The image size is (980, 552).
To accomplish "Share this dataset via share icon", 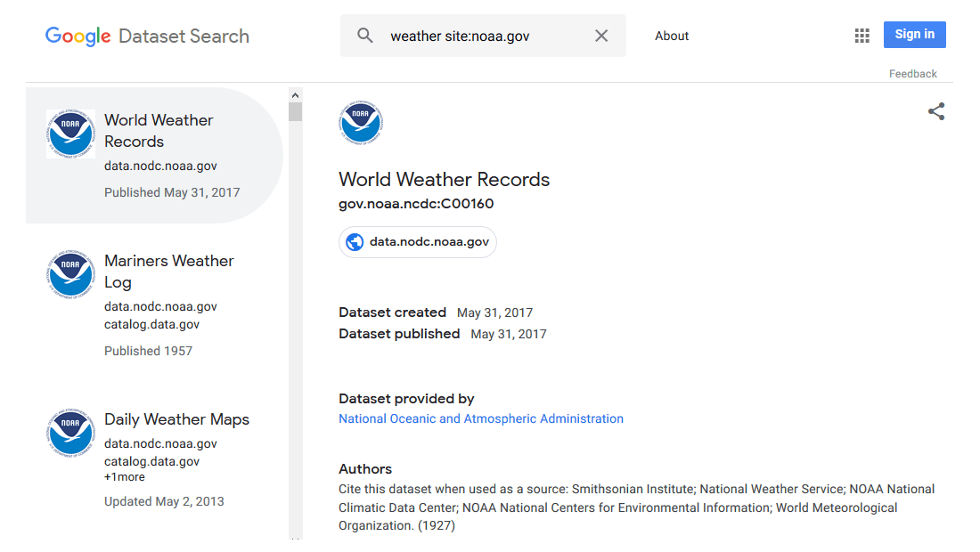I will (x=935, y=112).
